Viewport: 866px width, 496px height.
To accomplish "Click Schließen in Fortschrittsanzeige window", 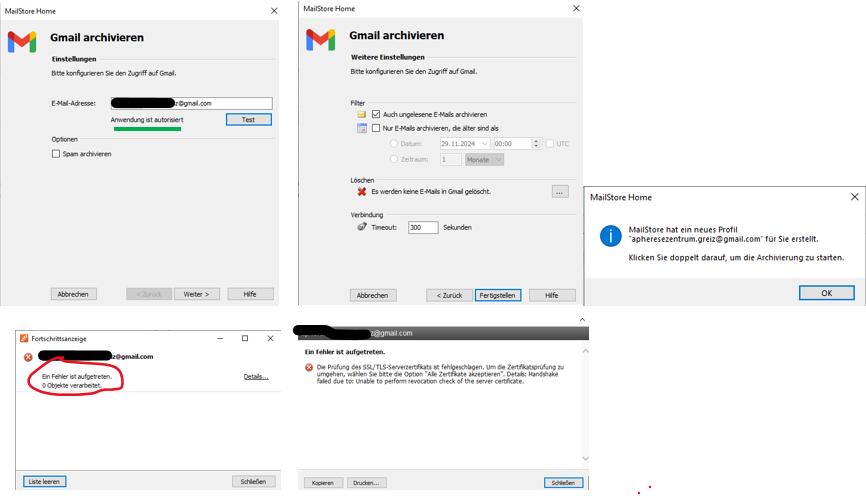I will (254, 482).
